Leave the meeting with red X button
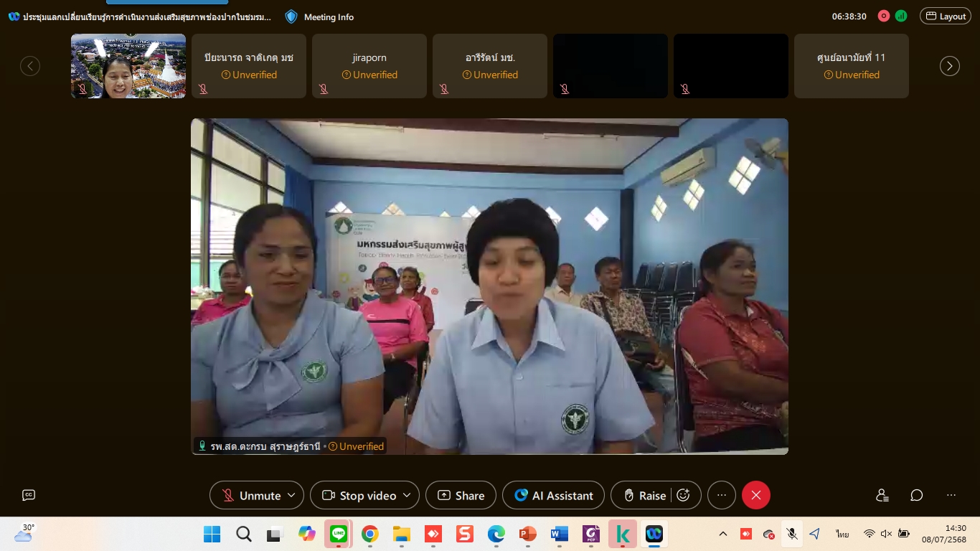The width and height of the screenshot is (980, 551). pyautogui.click(x=755, y=495)
